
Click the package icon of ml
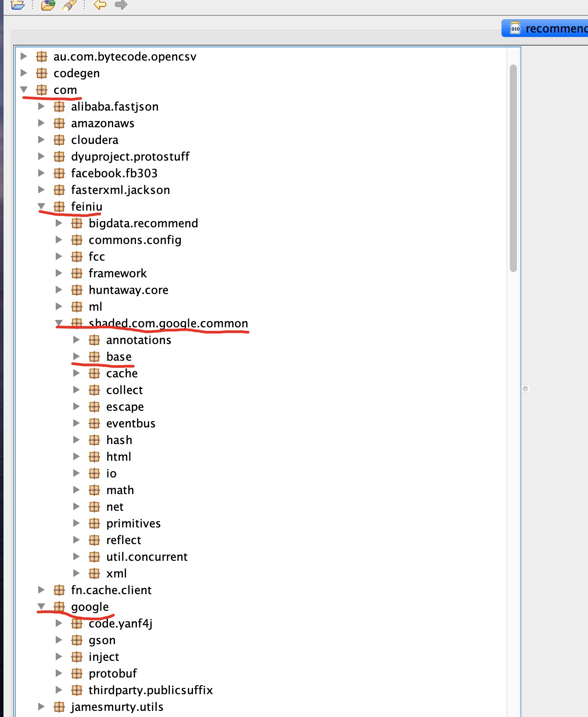(77, 307)
